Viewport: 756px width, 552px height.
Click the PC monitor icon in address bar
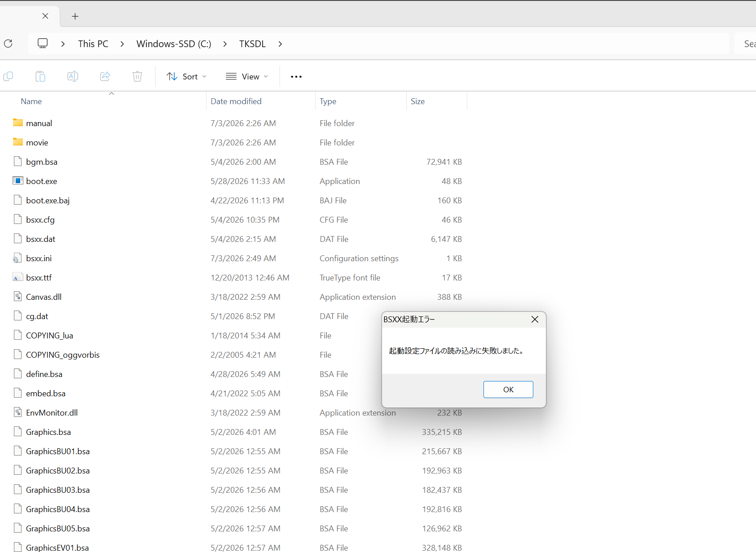tap(43, 44)
